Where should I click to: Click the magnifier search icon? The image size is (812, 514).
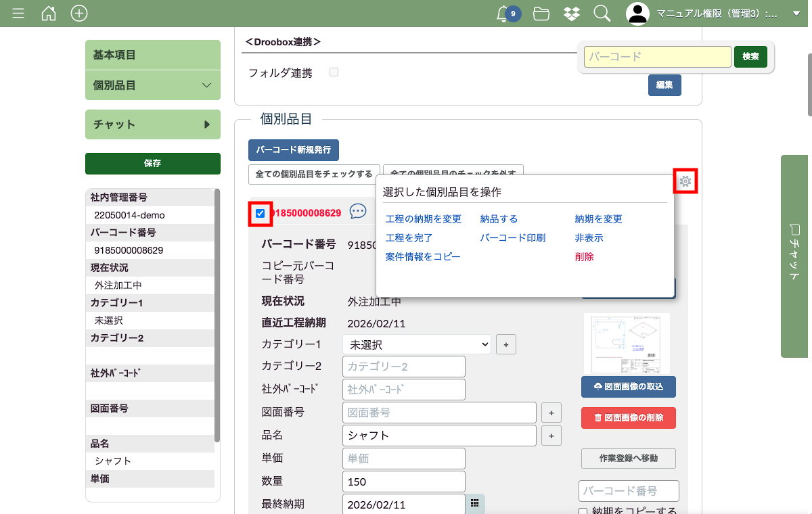[x=602, y=14]
